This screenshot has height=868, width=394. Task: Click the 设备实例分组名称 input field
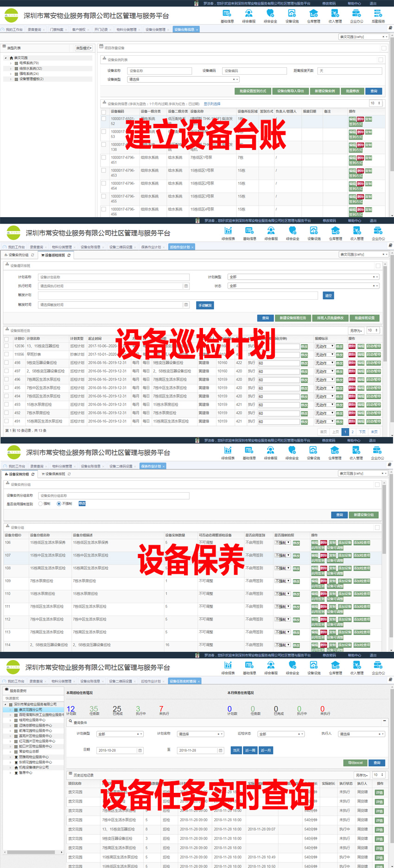[114, 495]
